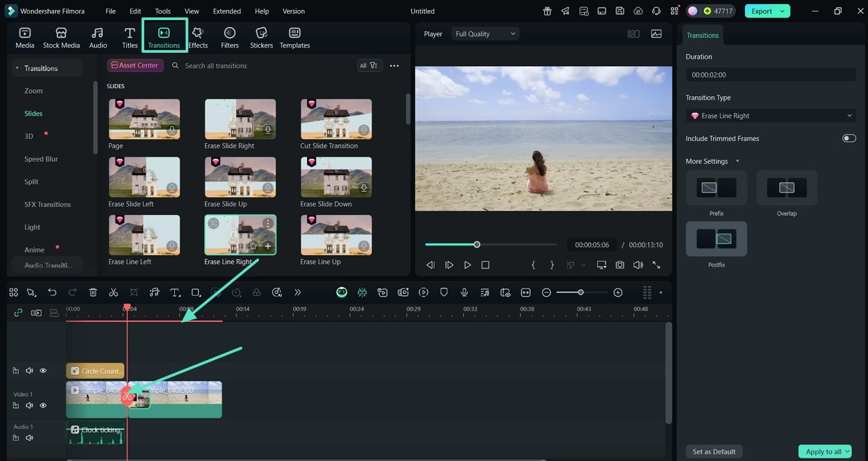Select the Overlap transition mode
This screenshot has height=461, width=868.
coord(787,188)
